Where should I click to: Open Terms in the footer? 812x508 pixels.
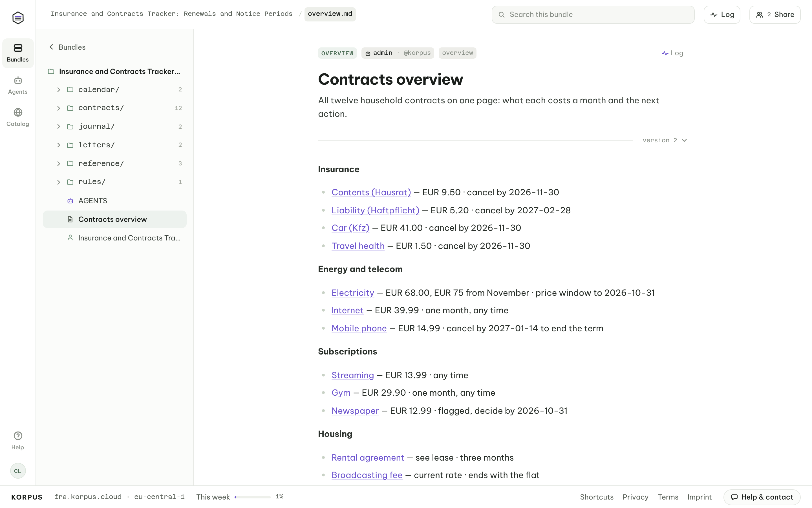[668, 497]
